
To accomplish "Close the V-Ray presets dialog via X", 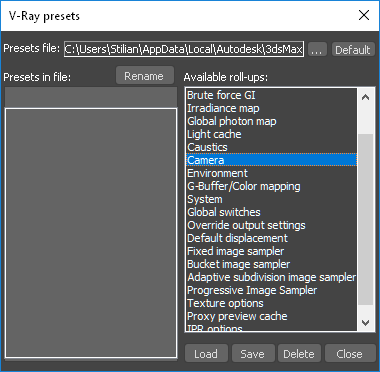I will [364, 15].
